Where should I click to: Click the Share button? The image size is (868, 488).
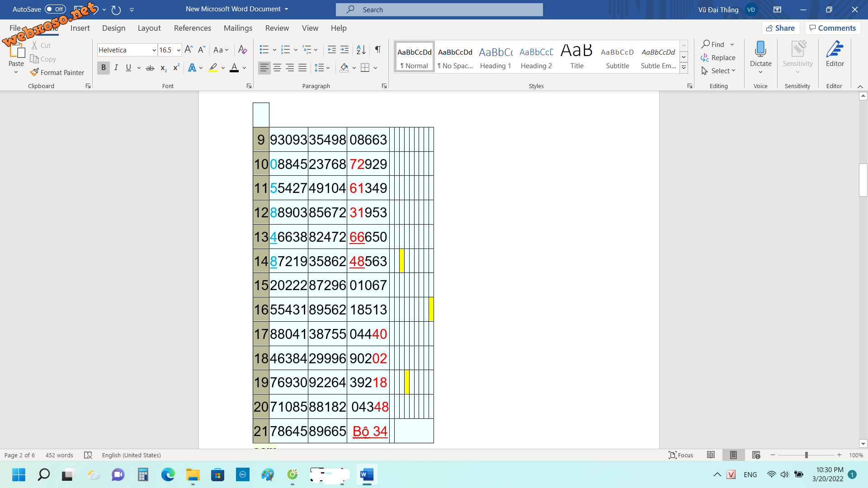coord(781,28)
